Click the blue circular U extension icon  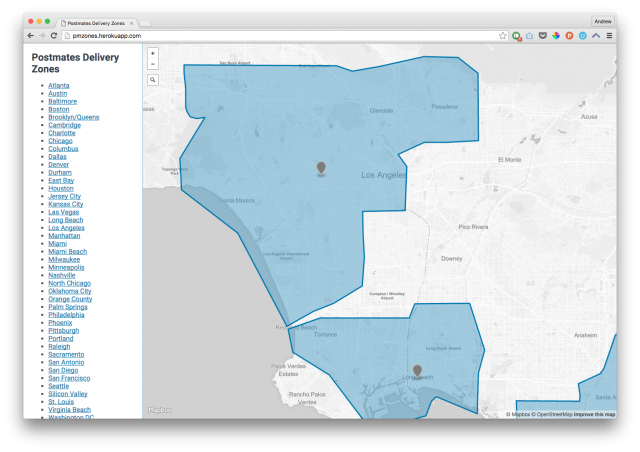(582, 36)
